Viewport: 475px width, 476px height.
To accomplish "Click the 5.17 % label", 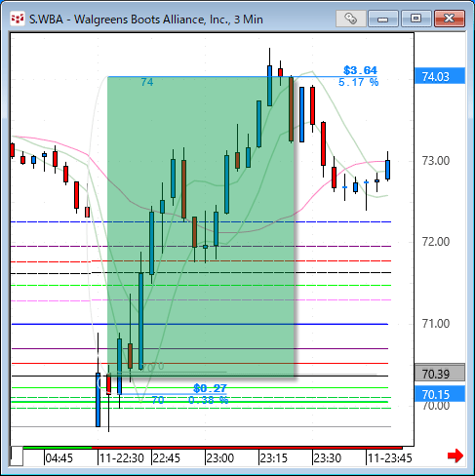I will pos(358,82).
